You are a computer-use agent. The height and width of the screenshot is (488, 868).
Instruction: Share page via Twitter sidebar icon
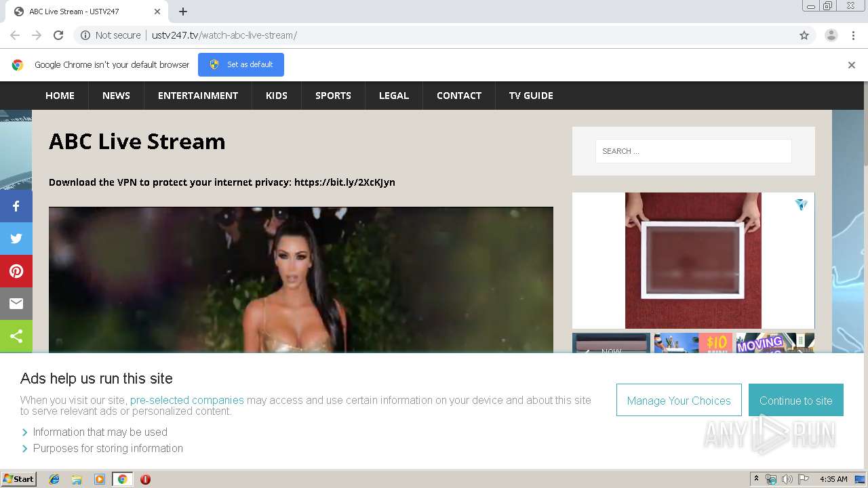[x=16, y=239]
